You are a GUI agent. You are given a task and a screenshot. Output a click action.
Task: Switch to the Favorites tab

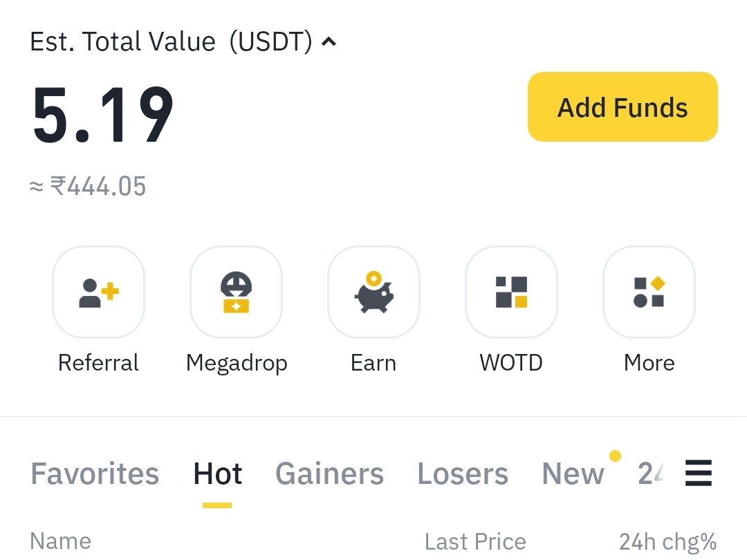[x=95, y=474]
